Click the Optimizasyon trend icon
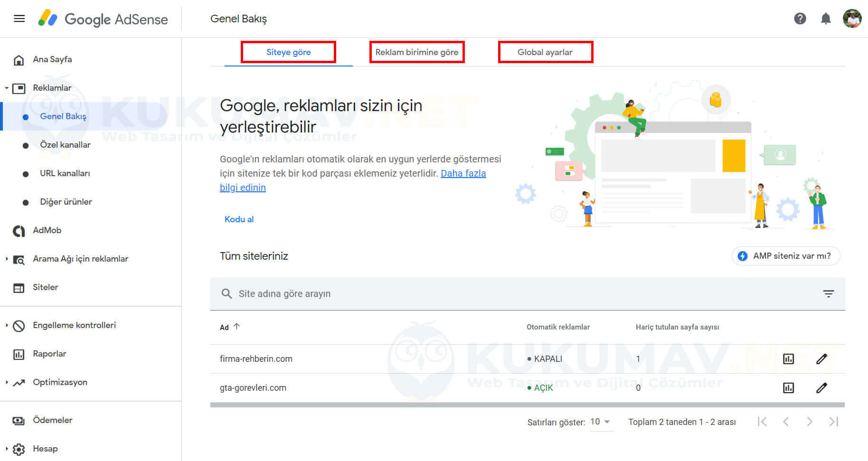The width and height of the screenshot is (868, 461). point(19,383)
